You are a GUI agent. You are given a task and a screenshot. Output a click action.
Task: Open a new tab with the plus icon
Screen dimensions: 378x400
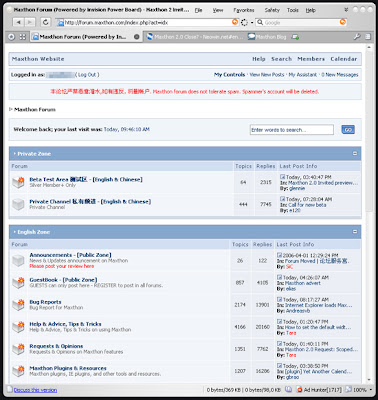pos(11,37)
